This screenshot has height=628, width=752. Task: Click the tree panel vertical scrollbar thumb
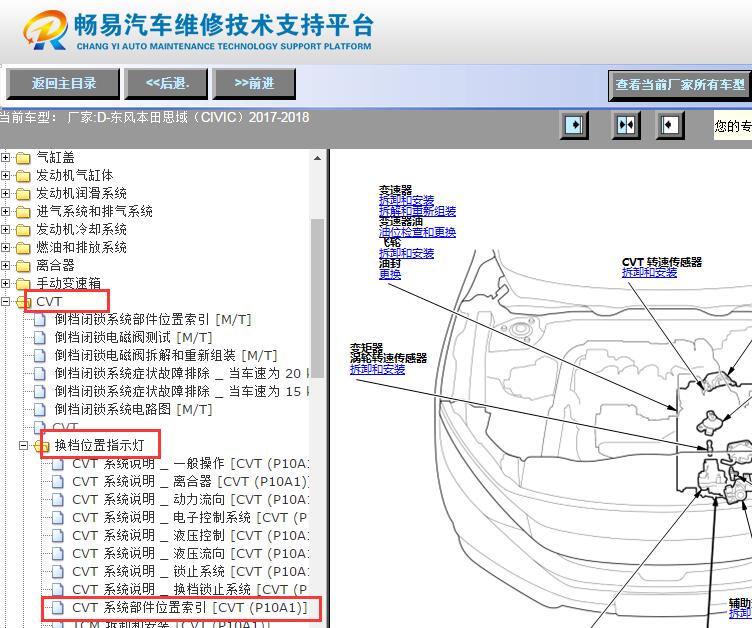(317, 298)
